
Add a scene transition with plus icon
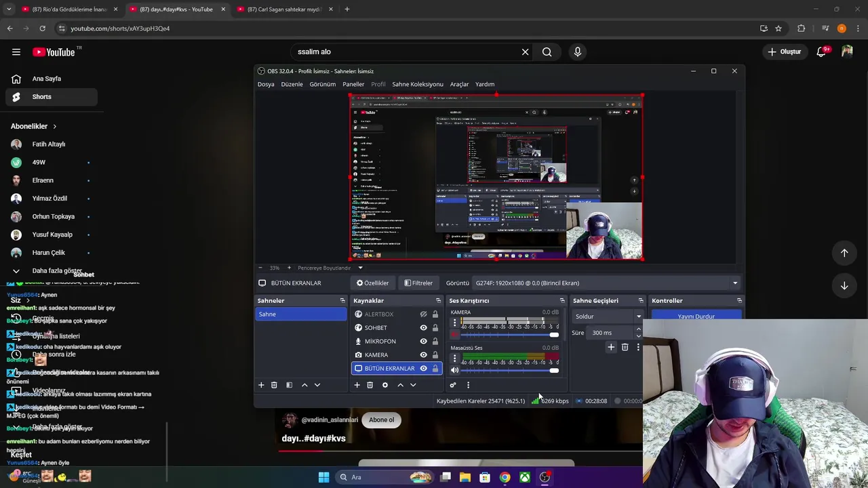point(611,347)
